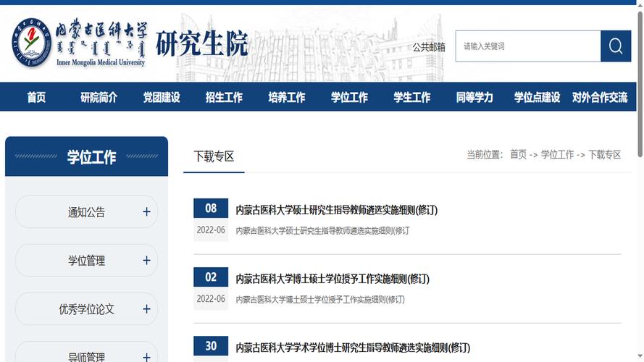Open 优秀学位论文 sidebar item
Viewport: 644px width, 362px height.
pyautogui.click(x=86, y=309)
